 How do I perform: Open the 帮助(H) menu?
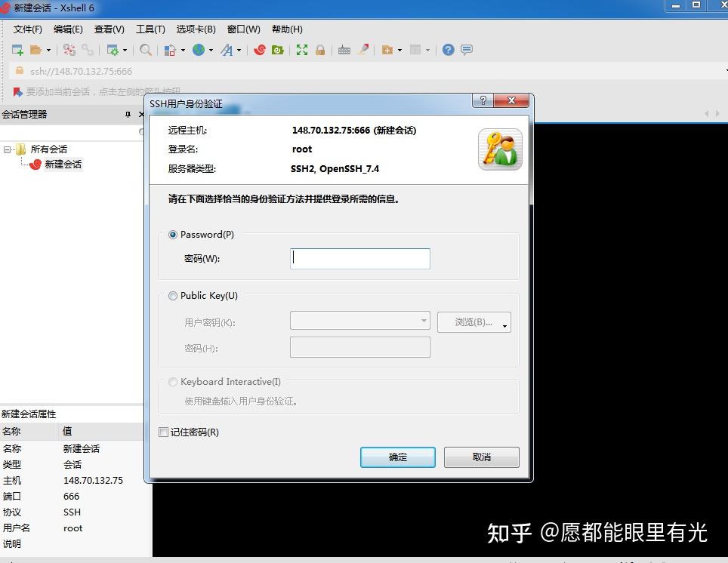pyautogui.click(x=287, y=29)
